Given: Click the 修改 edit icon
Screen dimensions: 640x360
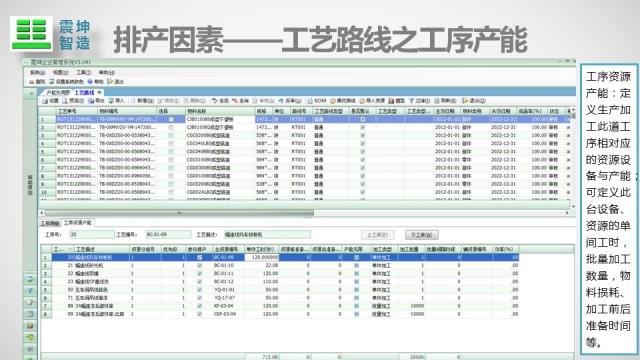Looking at the screenshot, I should 160,100.
